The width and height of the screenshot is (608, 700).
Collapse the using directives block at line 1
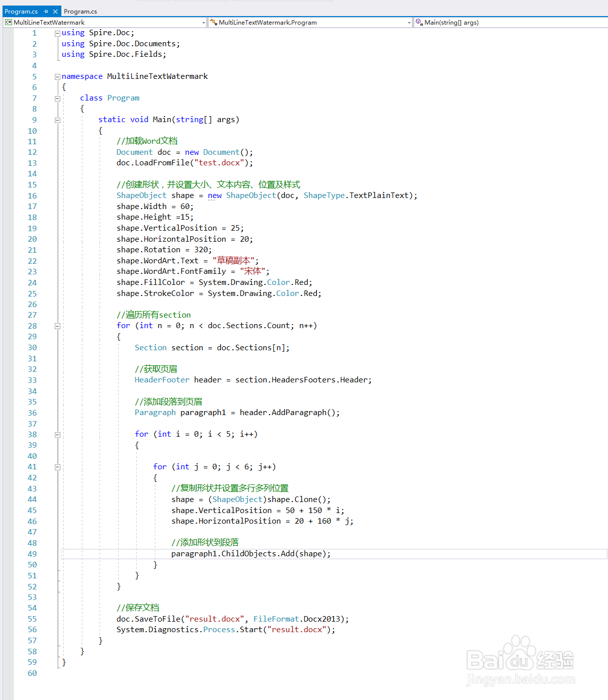[57, 33]
